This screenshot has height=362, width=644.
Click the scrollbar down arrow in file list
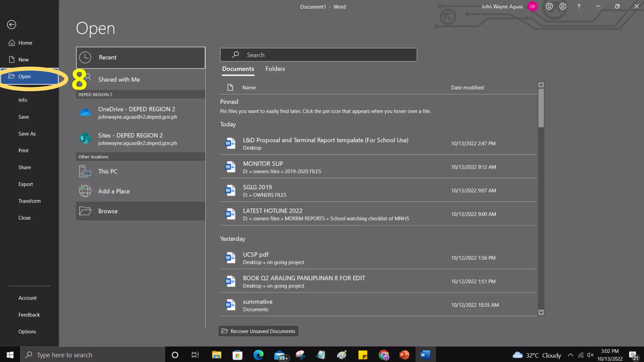pyautogui.click(x=541, y=312)
